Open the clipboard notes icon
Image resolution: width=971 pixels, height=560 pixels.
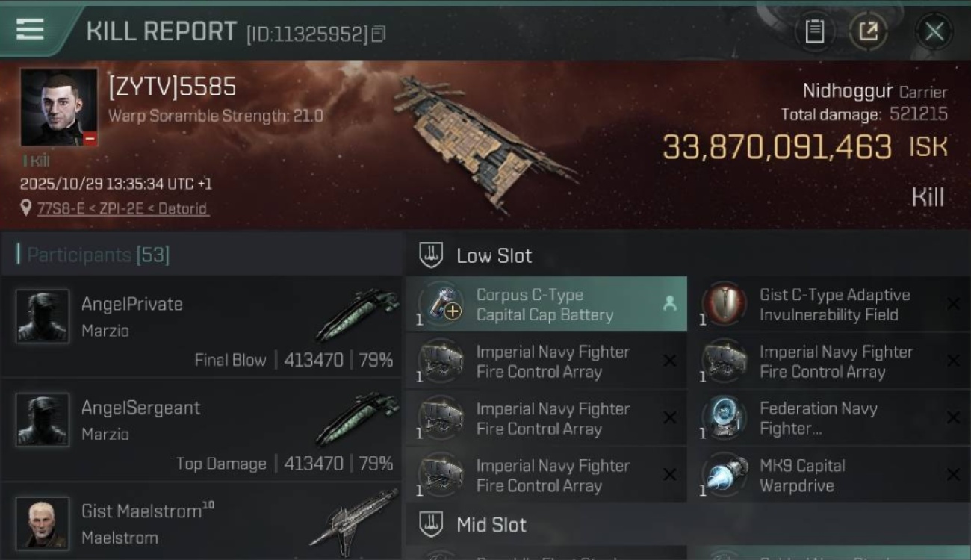point(814,31)
